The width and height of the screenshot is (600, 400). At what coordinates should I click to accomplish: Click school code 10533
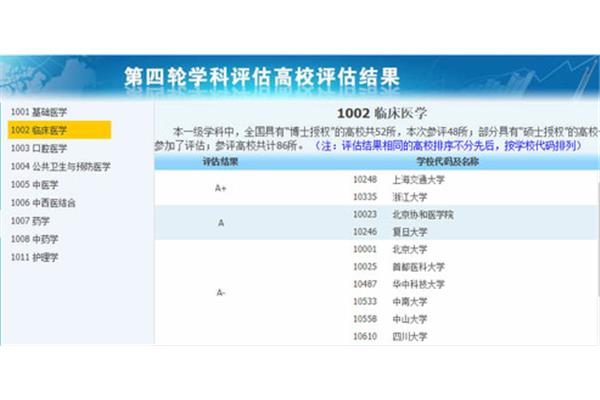click(365, 301)
